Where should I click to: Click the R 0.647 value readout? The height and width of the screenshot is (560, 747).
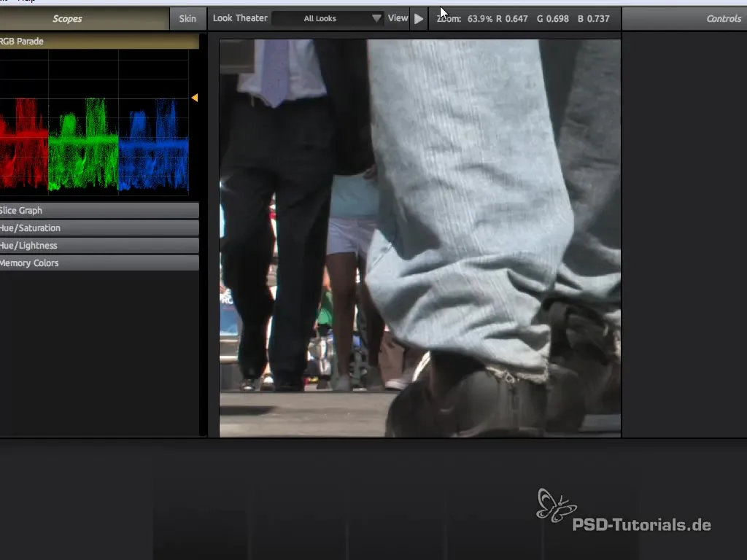click(x=512, y=18)
